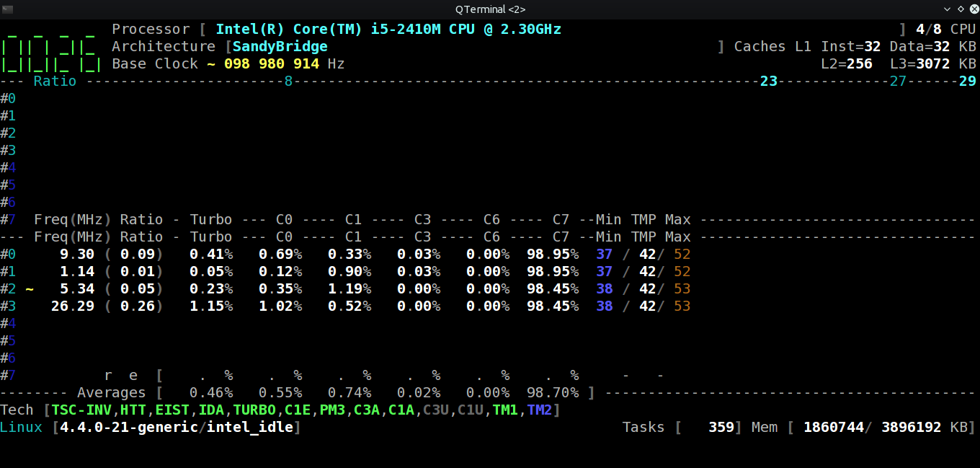Click the grayed-out C3U flag
The width and height of the screenshot is (980, 468).
tap(437, 410)
